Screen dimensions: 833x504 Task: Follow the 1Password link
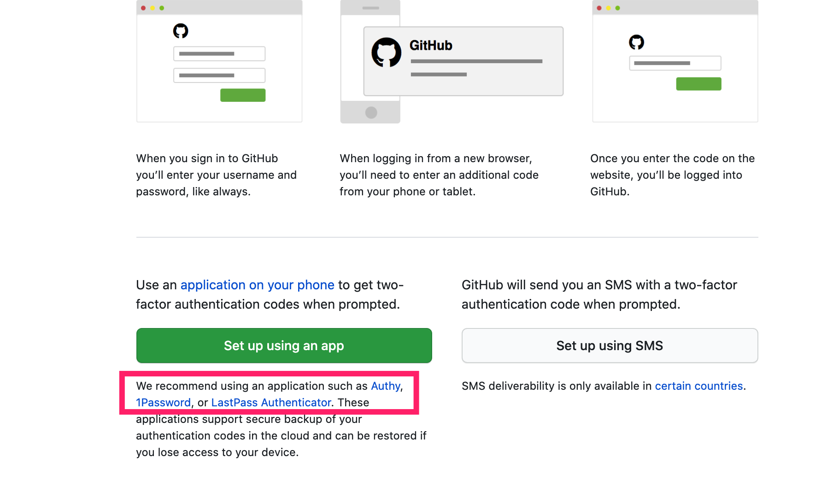164,403
